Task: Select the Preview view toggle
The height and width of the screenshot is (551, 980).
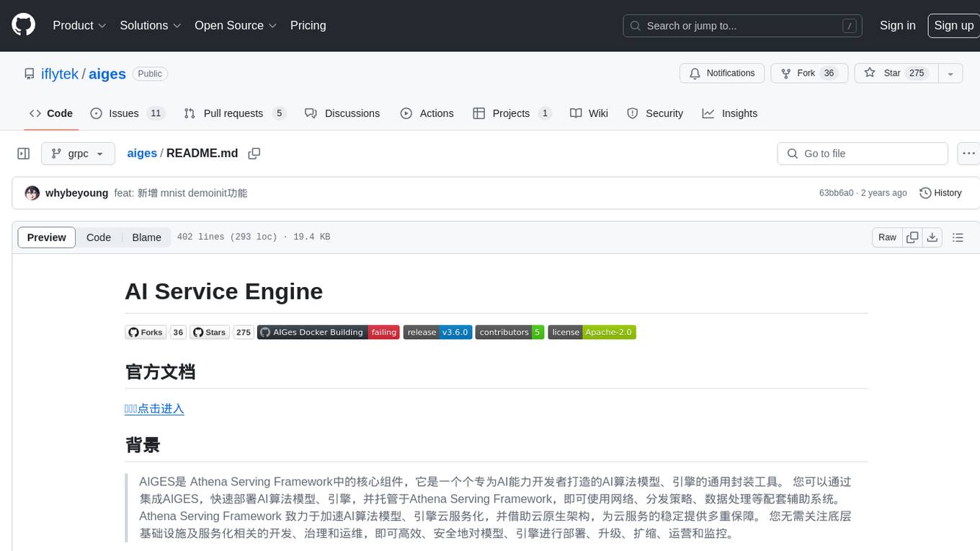Action: tap(47, 237)
